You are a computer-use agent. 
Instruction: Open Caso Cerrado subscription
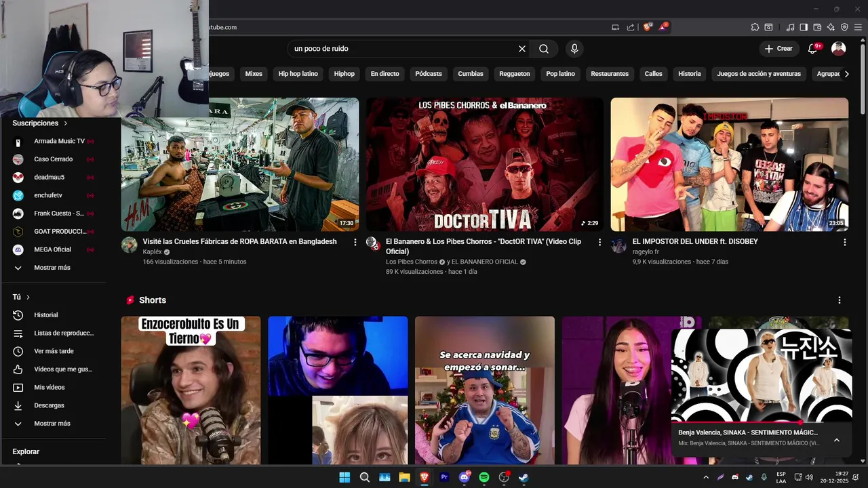click(54, 159)
